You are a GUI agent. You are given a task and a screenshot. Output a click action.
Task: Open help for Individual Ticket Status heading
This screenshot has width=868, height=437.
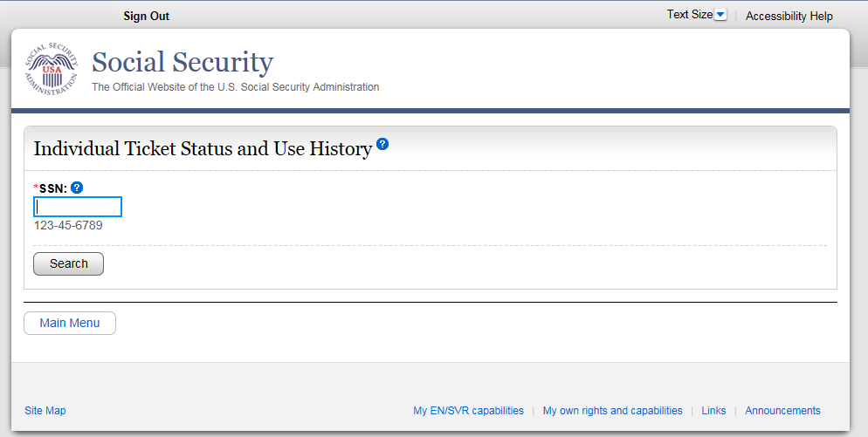pos(382,145)
